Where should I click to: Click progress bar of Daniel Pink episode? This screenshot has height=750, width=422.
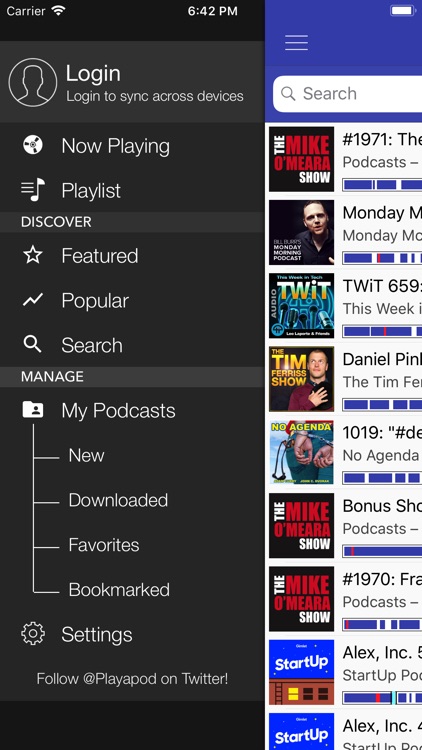click(382, 404)
